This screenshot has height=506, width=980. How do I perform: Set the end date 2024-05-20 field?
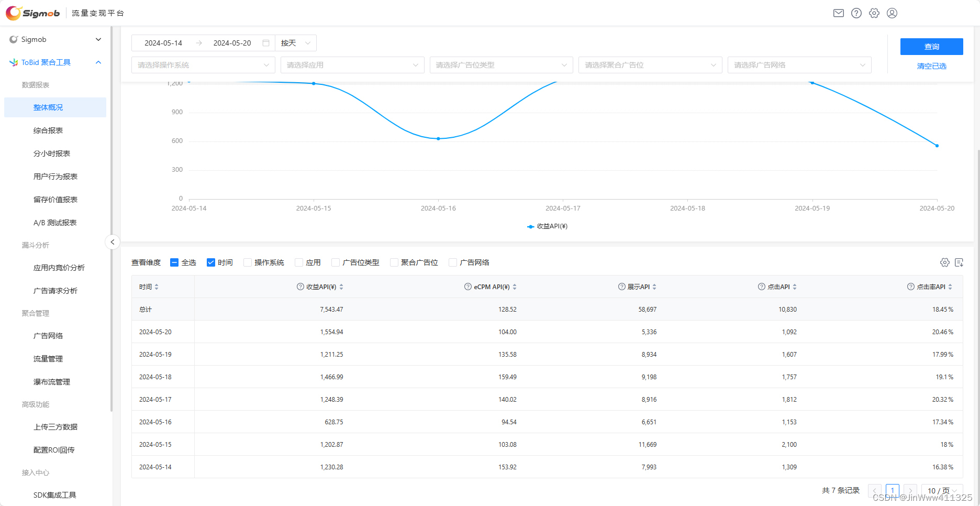pyautogui.click(x=232, y=43)
